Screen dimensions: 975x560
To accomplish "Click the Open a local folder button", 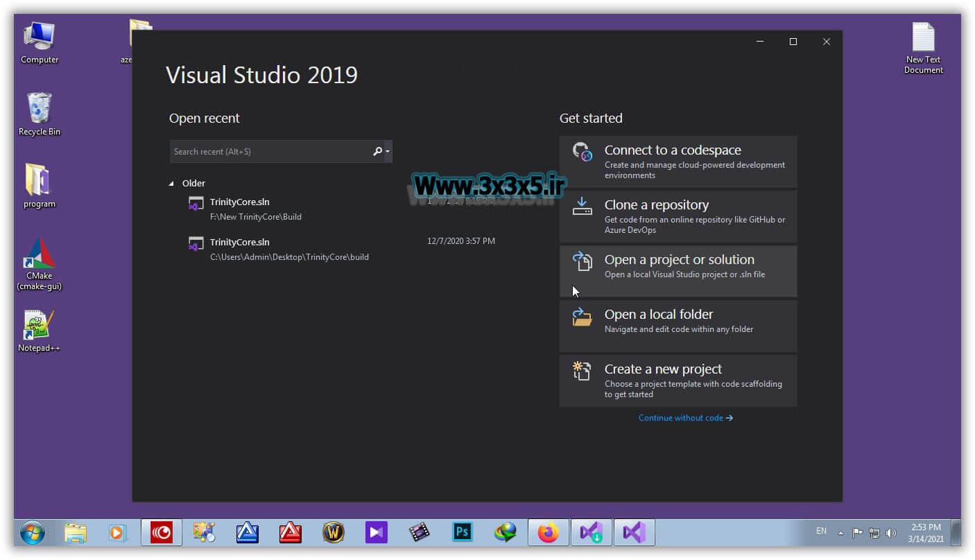I will 678,326.
